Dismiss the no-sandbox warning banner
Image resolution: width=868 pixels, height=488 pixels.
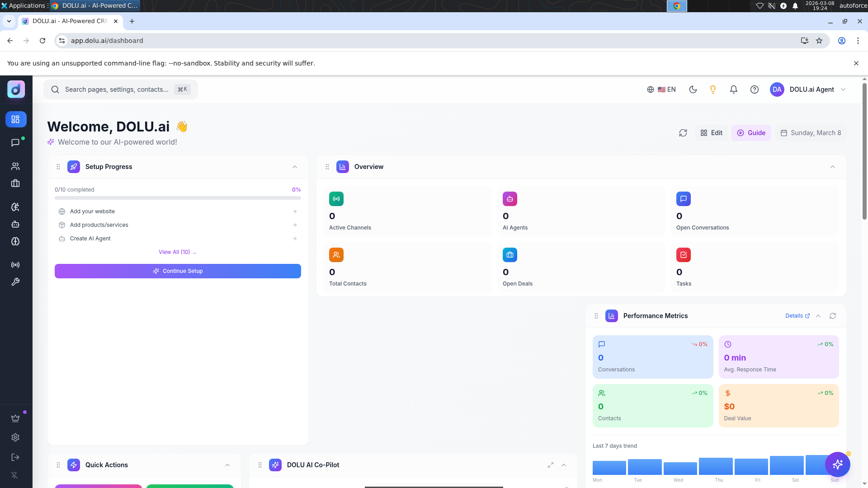(856, 63)
